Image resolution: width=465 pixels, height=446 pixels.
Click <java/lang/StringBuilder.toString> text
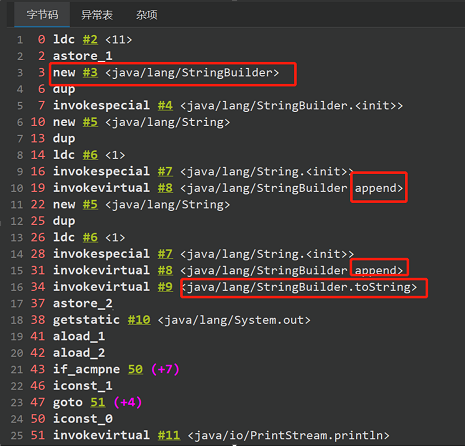299,287
